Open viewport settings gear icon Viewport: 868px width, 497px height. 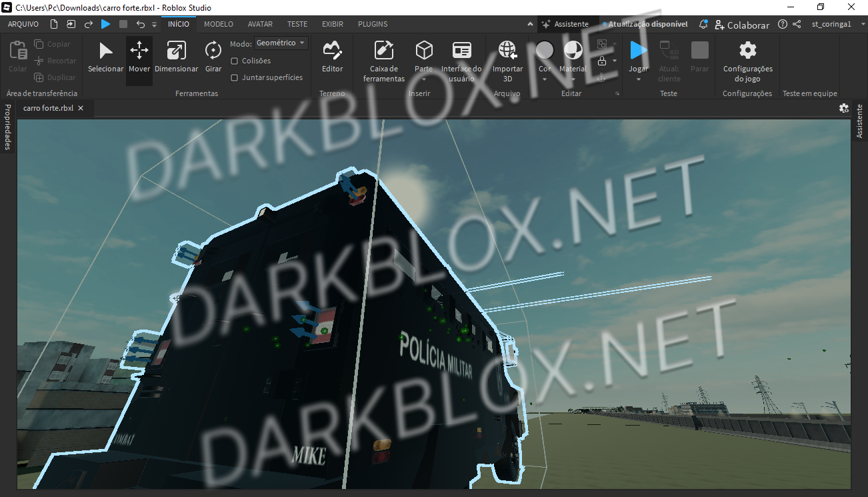[844, 108]
